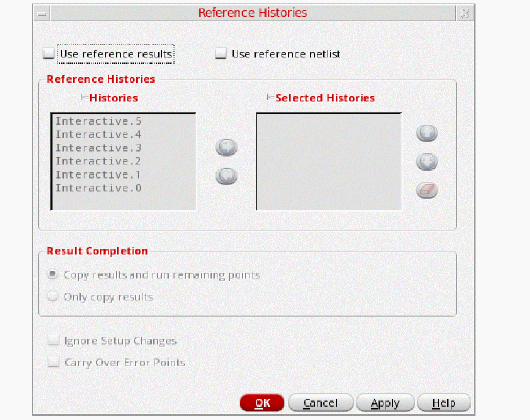
Task: Click inside the empty Selected Histories list
Action: (329, 161)
